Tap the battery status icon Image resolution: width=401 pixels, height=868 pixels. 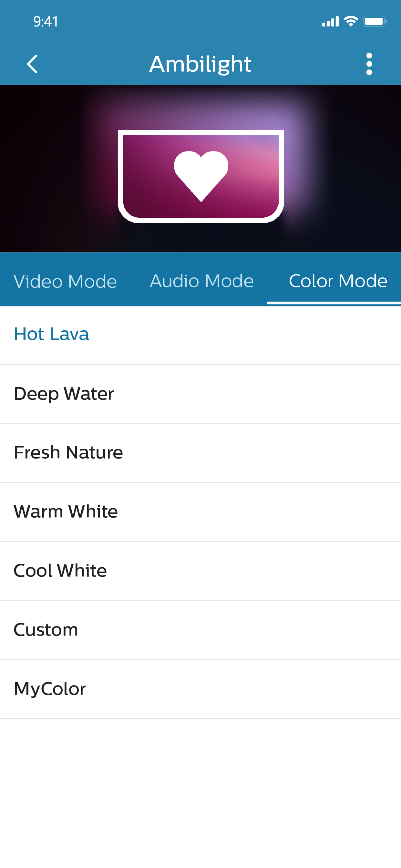pyautogui.click(x=375, y=22)
